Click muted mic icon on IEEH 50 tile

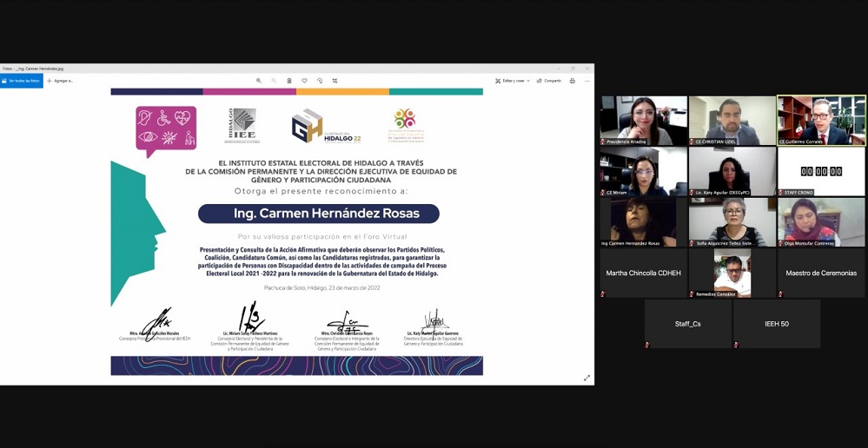(x=736, y=345)
